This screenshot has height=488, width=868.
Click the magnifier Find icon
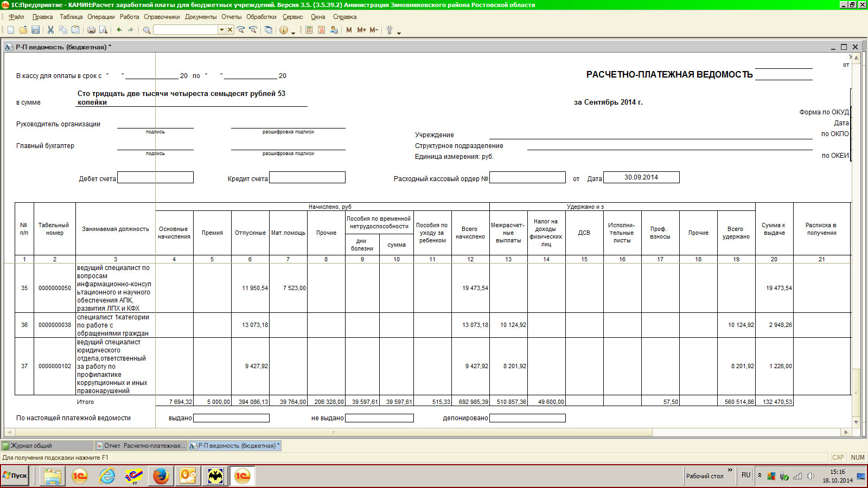coord(146,30)
